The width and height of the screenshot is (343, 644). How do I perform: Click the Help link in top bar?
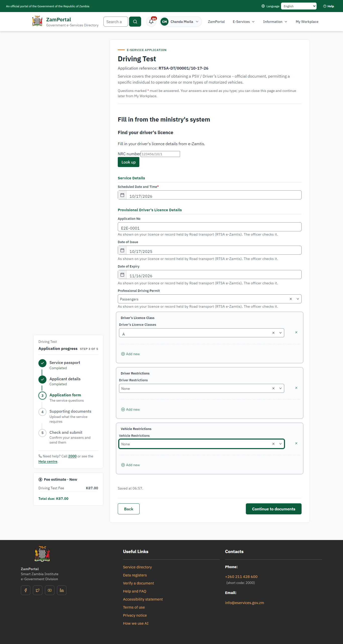point(329,6)
